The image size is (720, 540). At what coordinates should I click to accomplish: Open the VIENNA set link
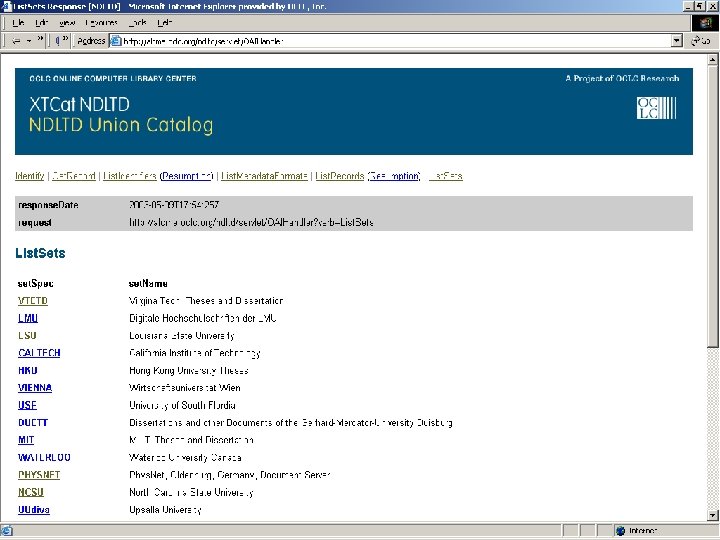click(35, 388)
